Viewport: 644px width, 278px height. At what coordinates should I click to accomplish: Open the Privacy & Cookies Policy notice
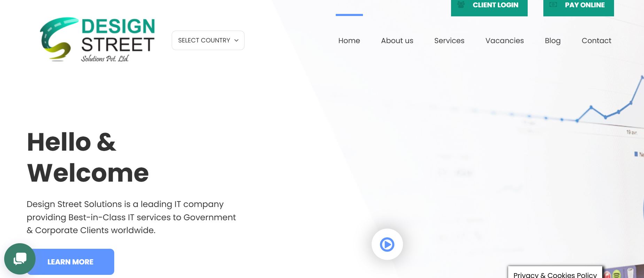tap(555, 274)
